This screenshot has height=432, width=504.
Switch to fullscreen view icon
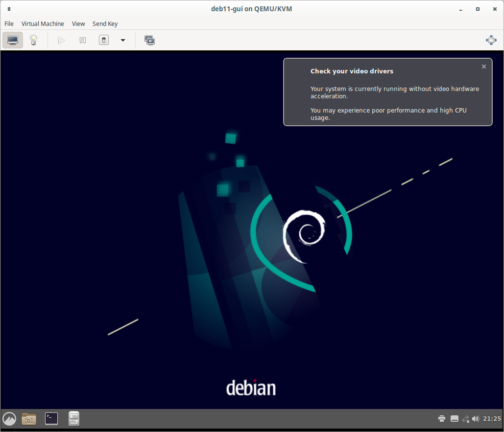pyautogui.click(x=491, y=40)
